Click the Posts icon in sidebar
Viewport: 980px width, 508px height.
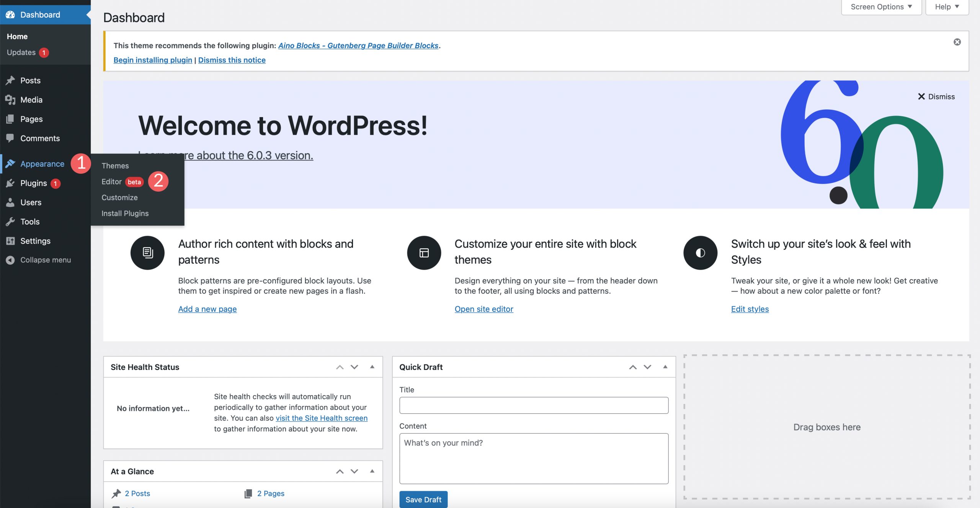tap(10, 80)
